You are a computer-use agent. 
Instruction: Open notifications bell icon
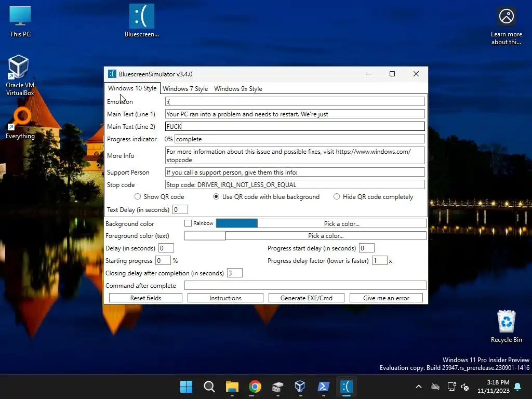coord(518,387)
